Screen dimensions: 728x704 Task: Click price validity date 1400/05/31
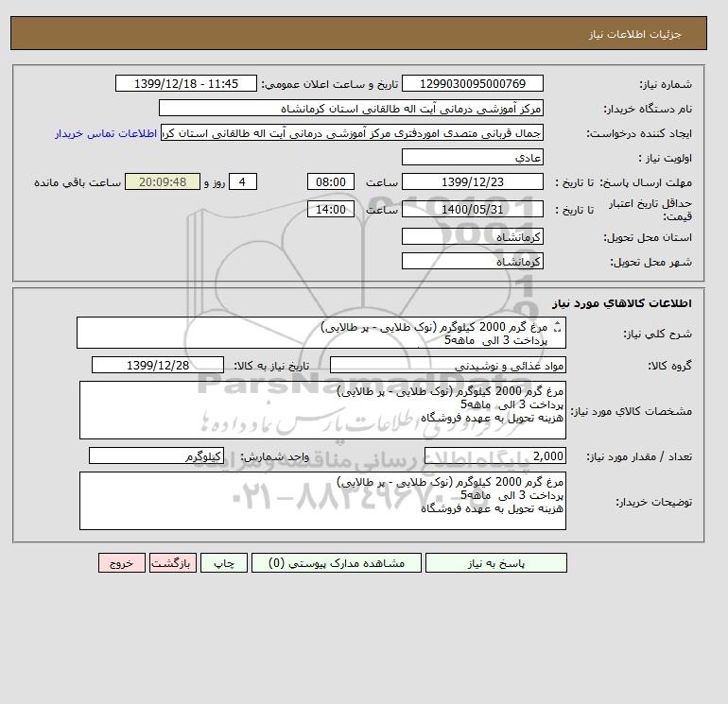[472, 209]
